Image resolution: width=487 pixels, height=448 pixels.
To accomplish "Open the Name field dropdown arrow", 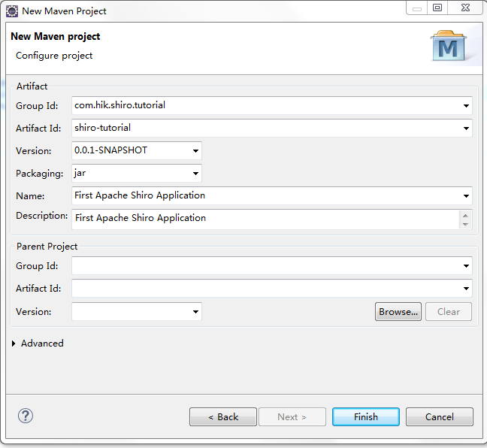I will (x=466, y=195).
